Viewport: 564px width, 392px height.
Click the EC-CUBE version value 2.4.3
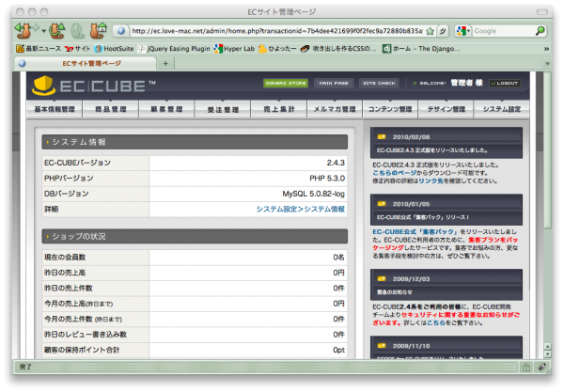click(336, 163)
